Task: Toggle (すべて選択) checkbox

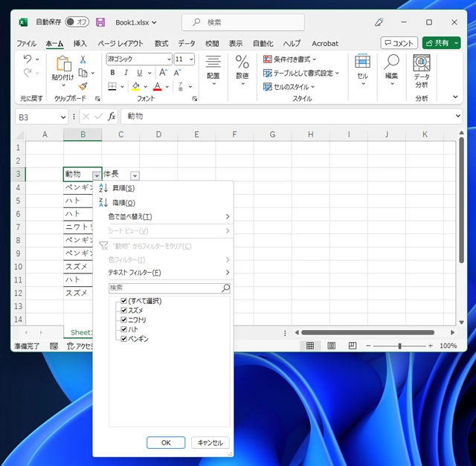Action: pyautogui.click(x=123, y=301)
